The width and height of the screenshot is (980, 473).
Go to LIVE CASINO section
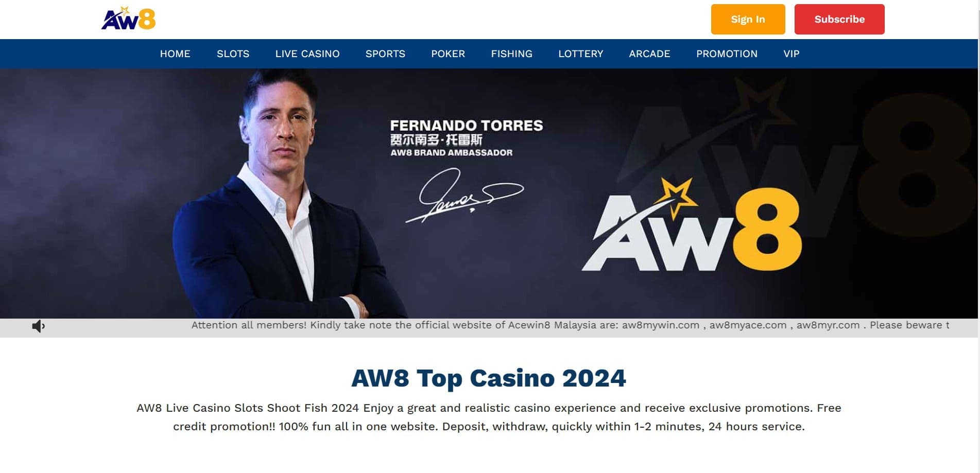pyautogui.click(x=307, y=54)
